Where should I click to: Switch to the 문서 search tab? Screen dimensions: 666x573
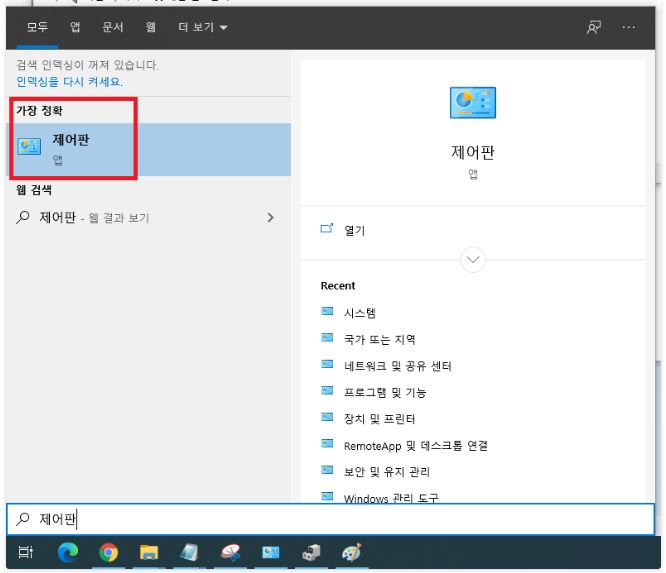click(x=113, y=27)
